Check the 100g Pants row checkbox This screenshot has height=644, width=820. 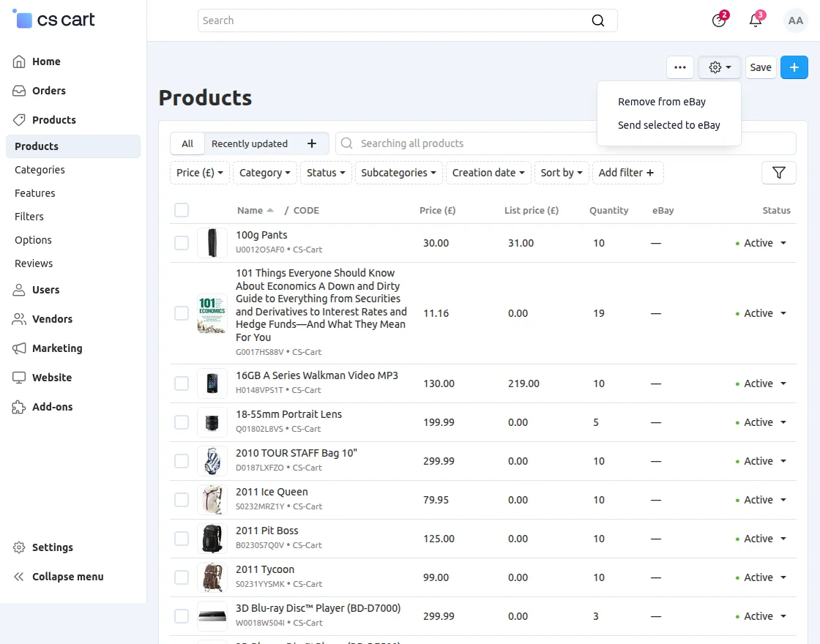182,243
